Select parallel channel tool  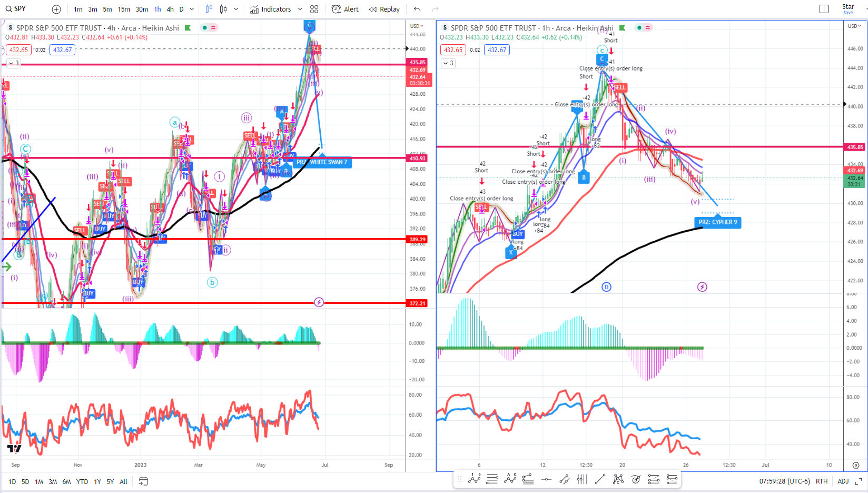[x=564, y=479]
